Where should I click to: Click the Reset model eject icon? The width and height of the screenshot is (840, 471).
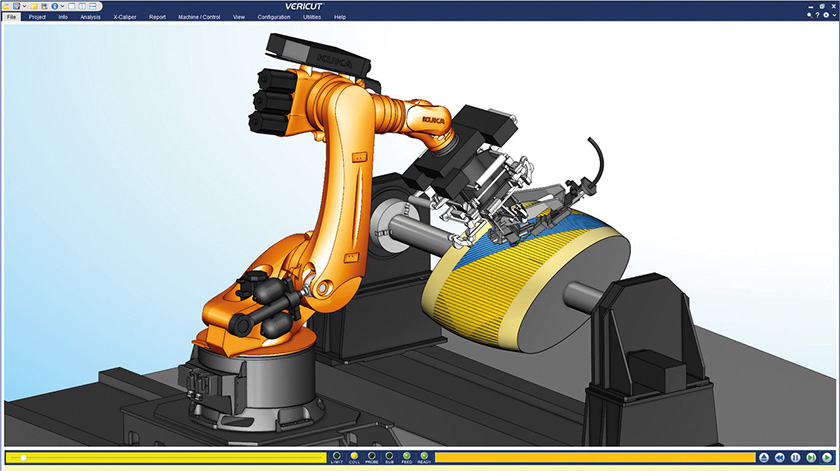click(x=763, y=457)
